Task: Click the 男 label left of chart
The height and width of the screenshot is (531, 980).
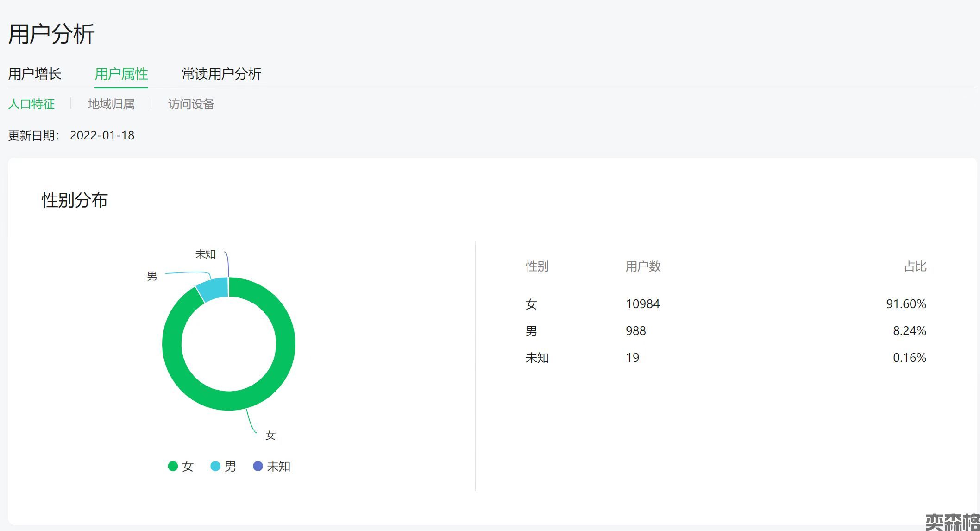Action: pyautogui.click(x=152, y=276)
